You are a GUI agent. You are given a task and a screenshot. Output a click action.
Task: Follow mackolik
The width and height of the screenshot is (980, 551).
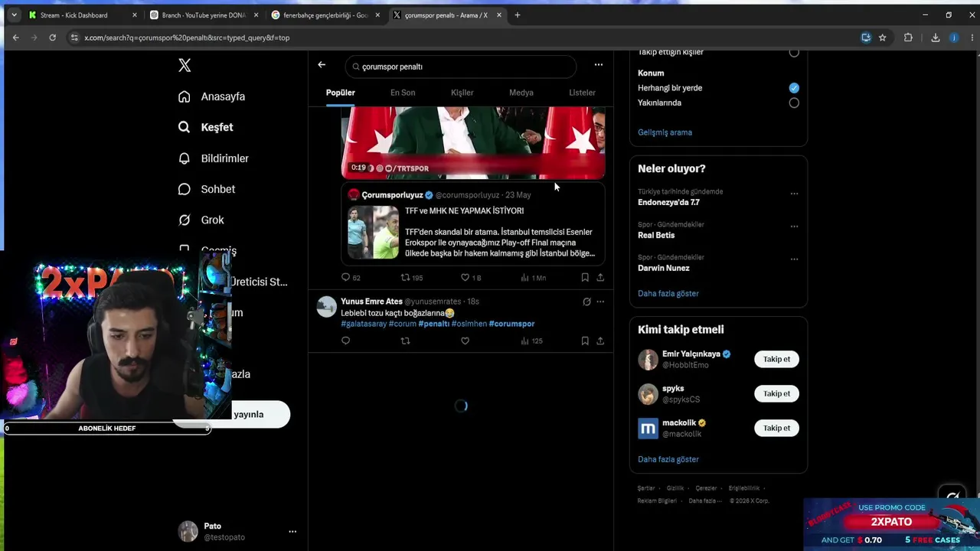pos(776,429)
